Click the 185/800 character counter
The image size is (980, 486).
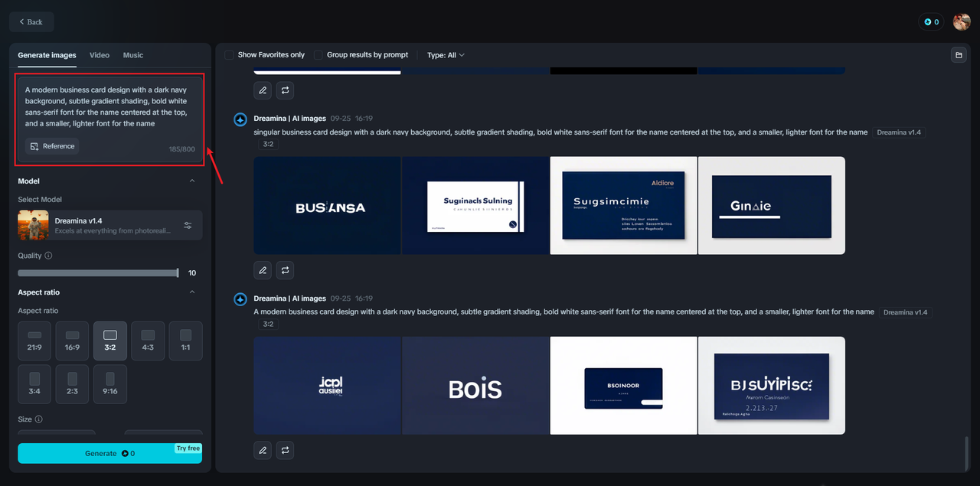click(181, 149)
